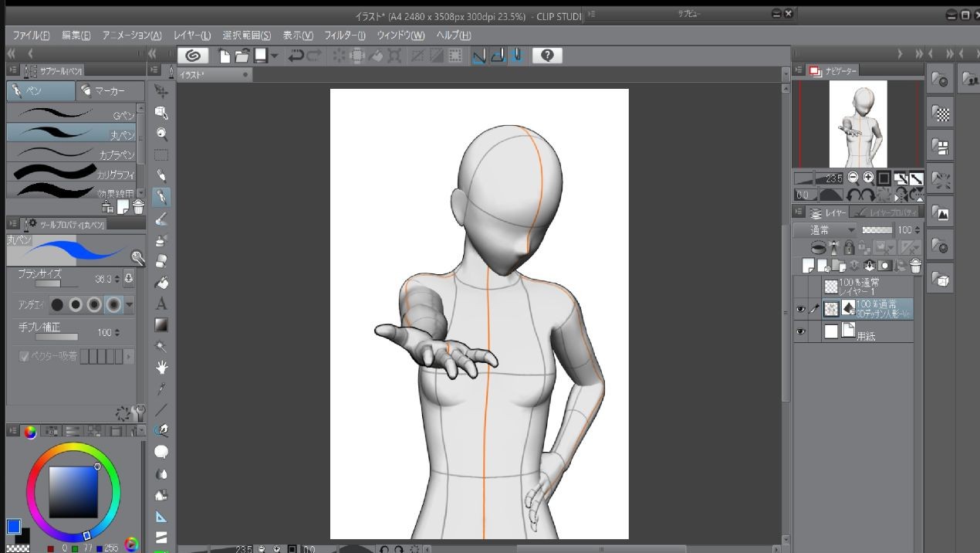Viewport: 980px width, 553px height.
Task: Select the Text tool in the toolbar
Action: click(x=161, y=304)
